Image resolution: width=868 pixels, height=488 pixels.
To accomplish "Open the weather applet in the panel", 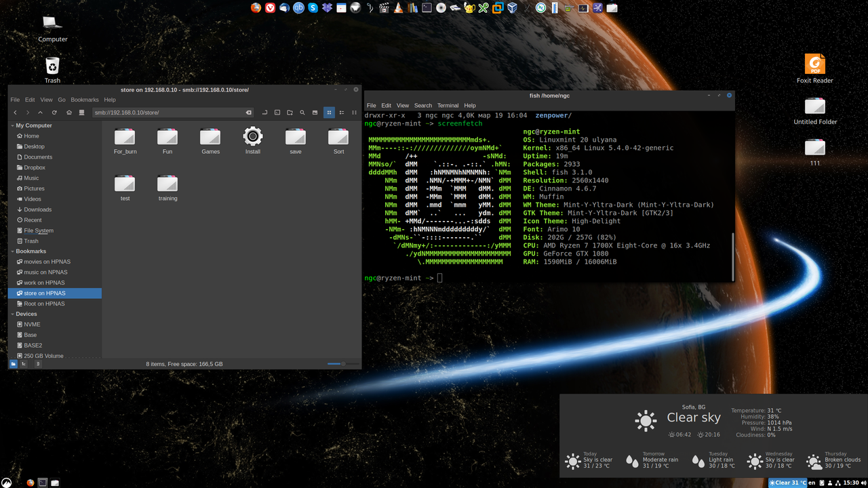I will pyautogui.click(x=788, y=483).
